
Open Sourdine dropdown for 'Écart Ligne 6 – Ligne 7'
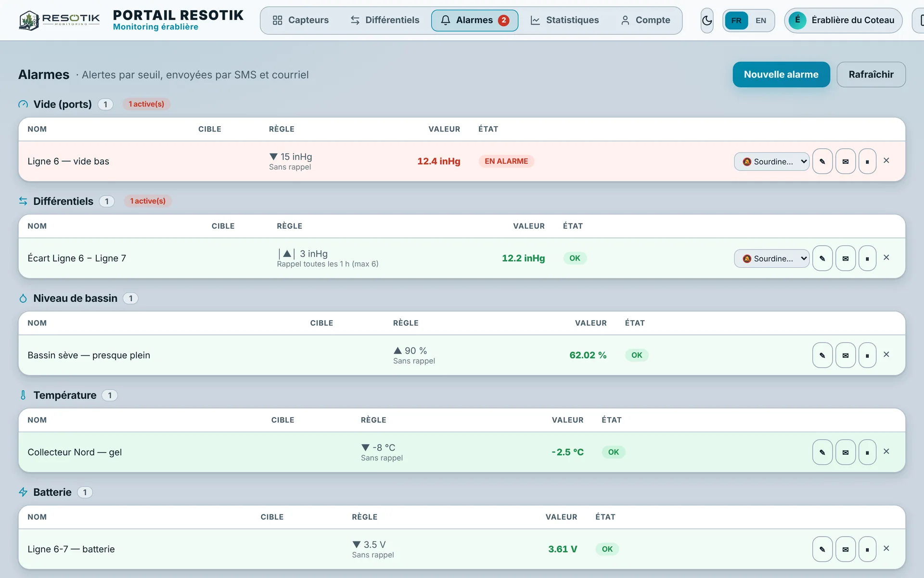[771, 258]
